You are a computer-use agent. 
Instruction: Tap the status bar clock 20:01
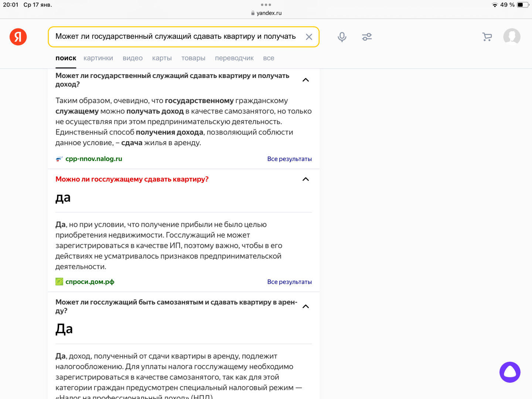[x=11, y=5]
